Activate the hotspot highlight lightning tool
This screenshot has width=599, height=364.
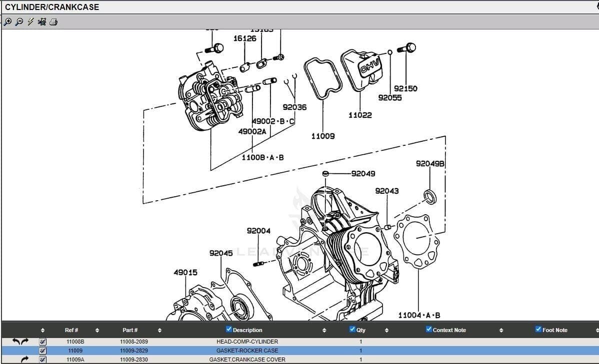[x=30, y=22]
